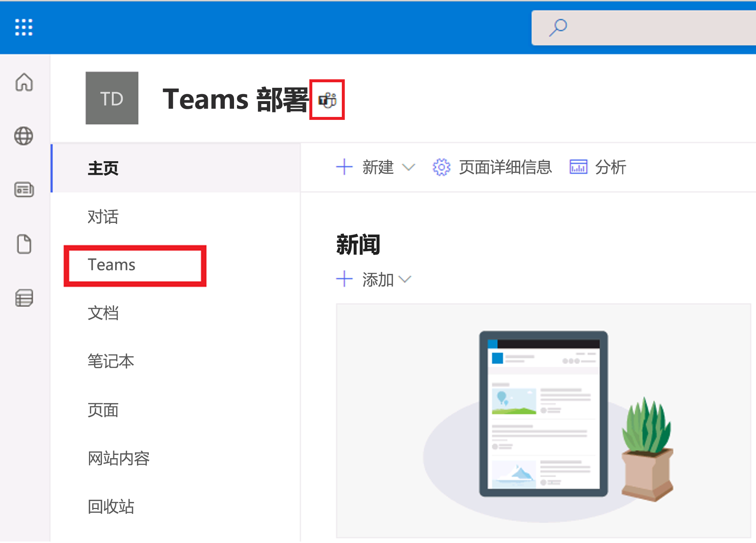Viewport: 756px width, 543px height.
Task: Open the My lists icon in the app bar
Action: tap(24, 298)
